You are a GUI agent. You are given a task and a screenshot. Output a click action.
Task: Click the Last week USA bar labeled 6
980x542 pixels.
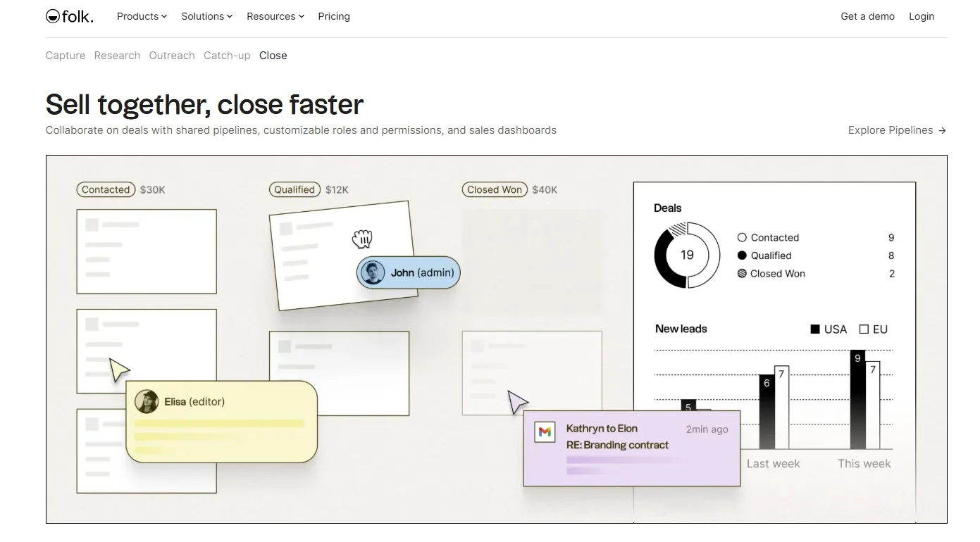[x=767, y=412]
